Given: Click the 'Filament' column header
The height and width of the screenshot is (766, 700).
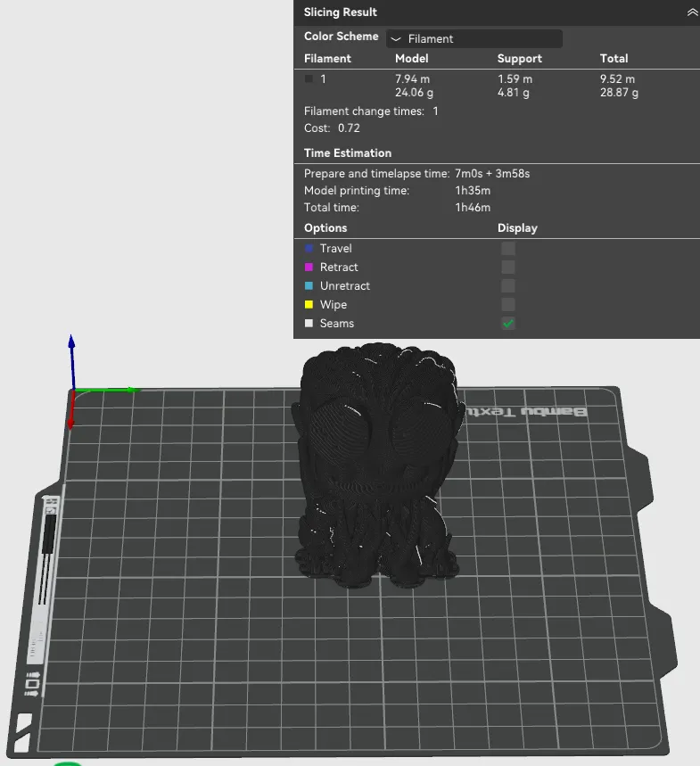Looking at the screenshot, I should (327, 58).
